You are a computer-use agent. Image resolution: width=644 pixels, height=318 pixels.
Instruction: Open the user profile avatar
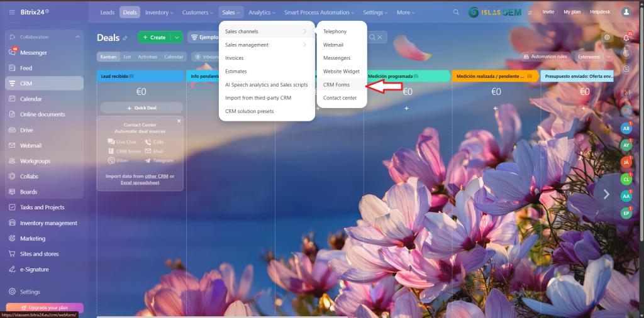(x=626, y=12)
